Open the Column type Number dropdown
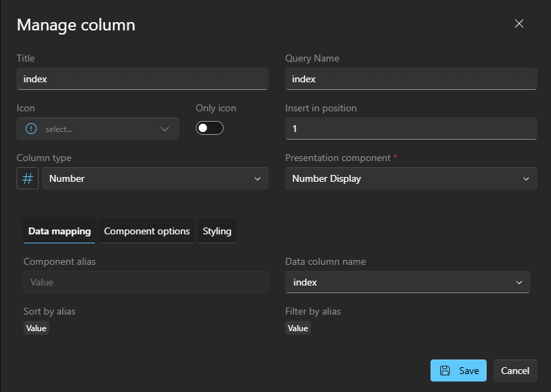 pyautogui.click(x=155, y=178)
